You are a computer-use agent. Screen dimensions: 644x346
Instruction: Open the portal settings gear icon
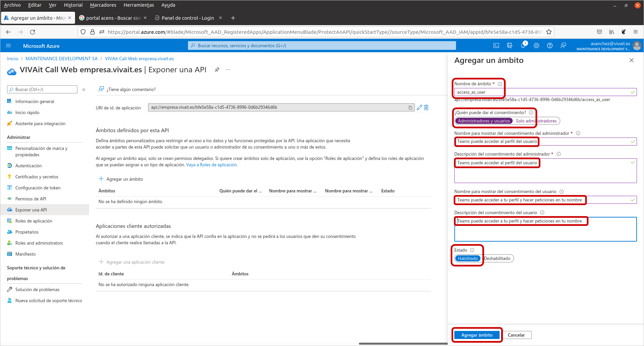[536, 46]
